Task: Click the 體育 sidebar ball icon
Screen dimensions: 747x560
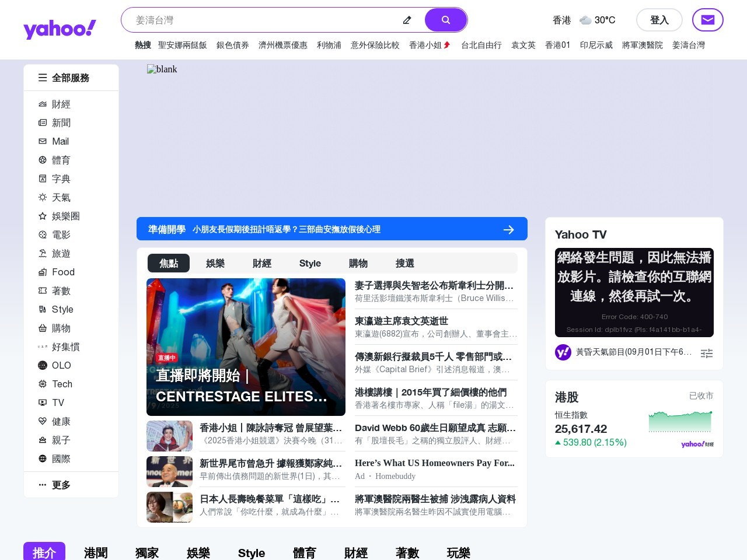Action: pos(43,160)
